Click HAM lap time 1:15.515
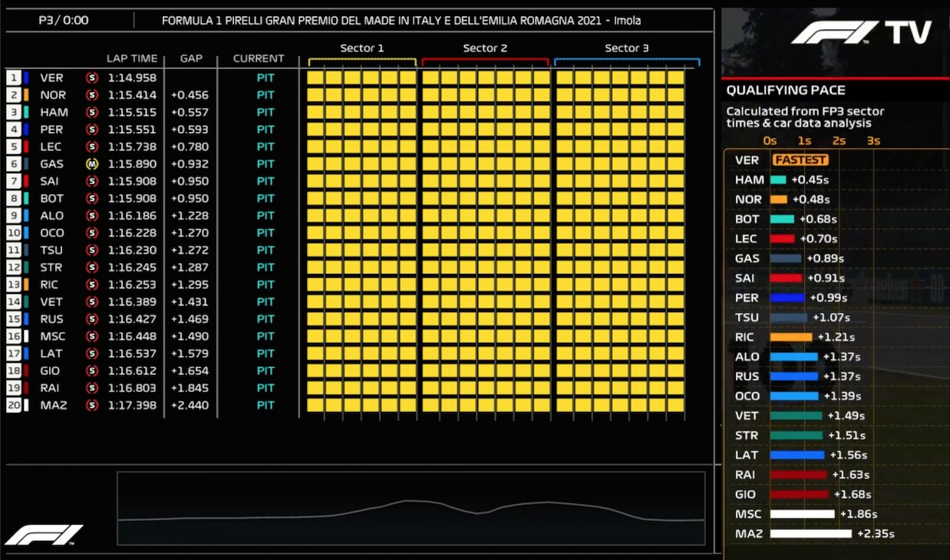950x560 pixels. [x=132, y=112]
